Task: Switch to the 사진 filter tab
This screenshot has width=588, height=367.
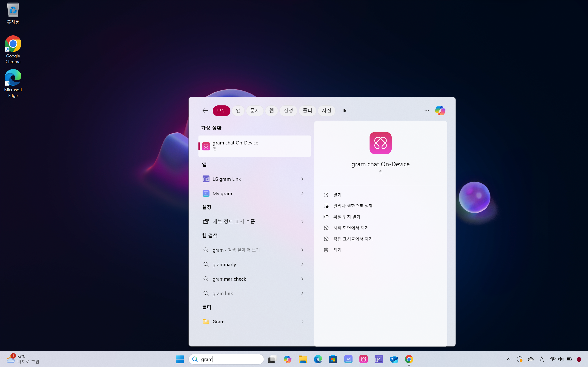Action: point(327,111)
